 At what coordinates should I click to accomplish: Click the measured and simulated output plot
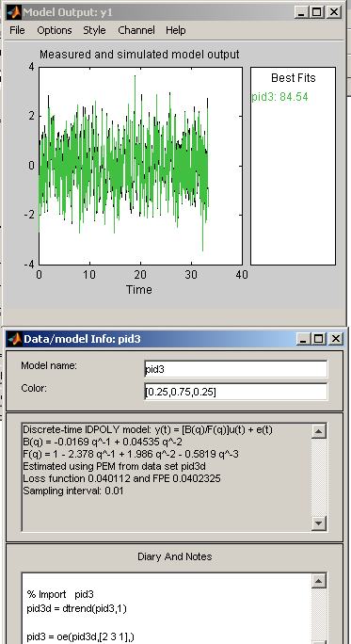point(140,166)
